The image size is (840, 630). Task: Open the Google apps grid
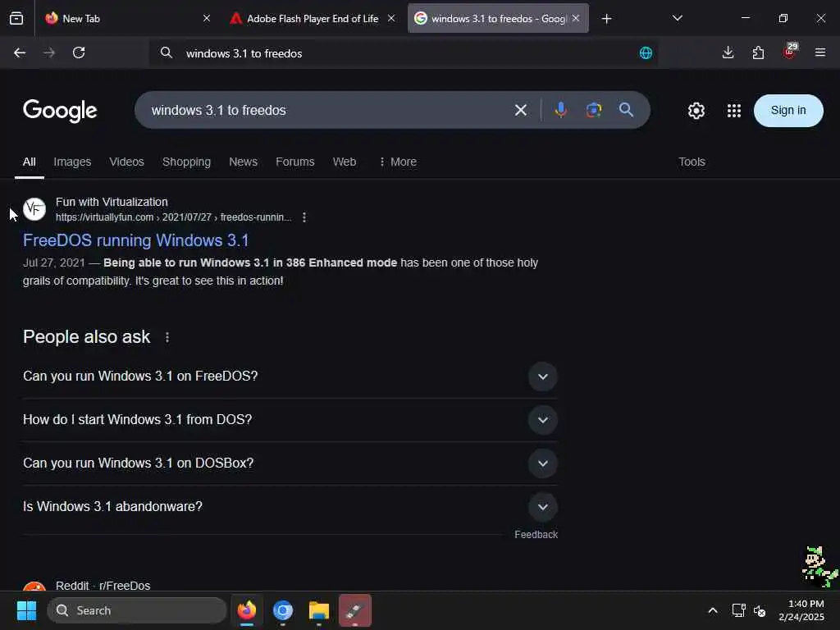point(734,111)
